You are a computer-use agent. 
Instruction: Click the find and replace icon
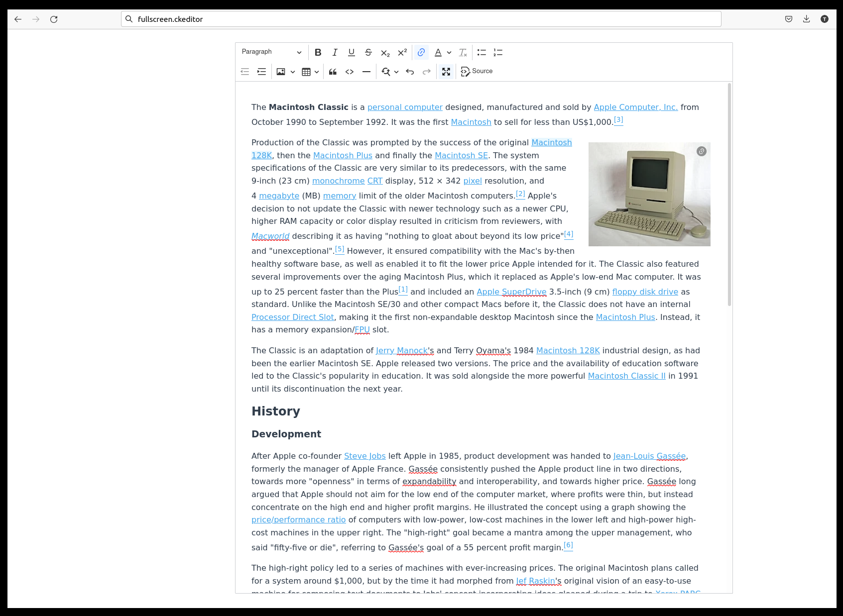point(386,72)
